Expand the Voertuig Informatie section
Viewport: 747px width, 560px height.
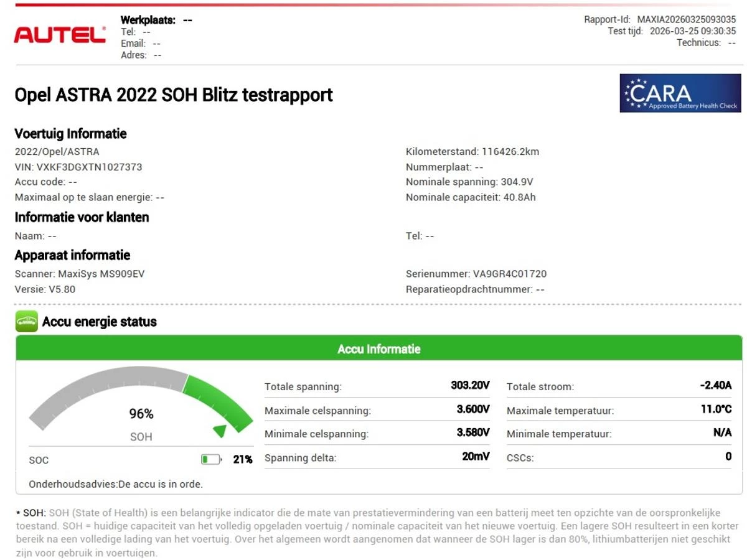70,134
